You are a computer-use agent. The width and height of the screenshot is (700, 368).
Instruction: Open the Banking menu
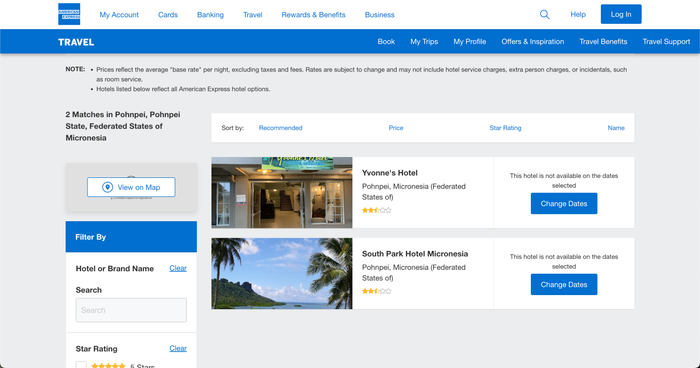(210, 15)
